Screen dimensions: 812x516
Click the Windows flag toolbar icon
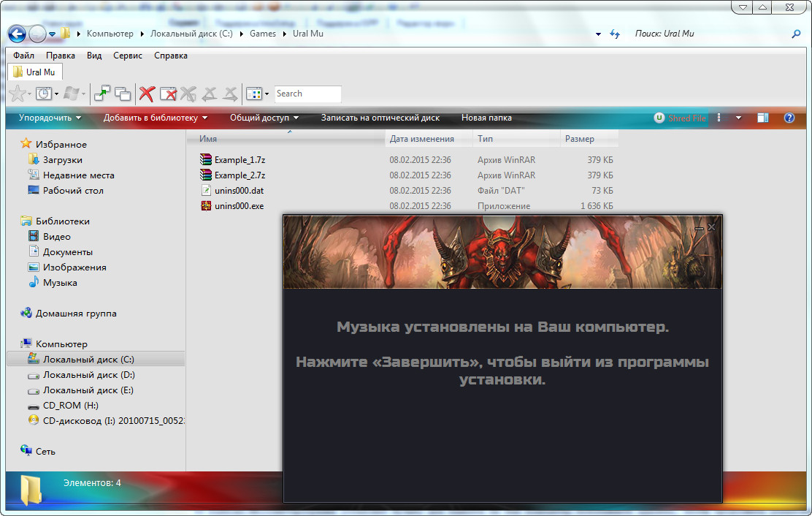coord(72,94)
